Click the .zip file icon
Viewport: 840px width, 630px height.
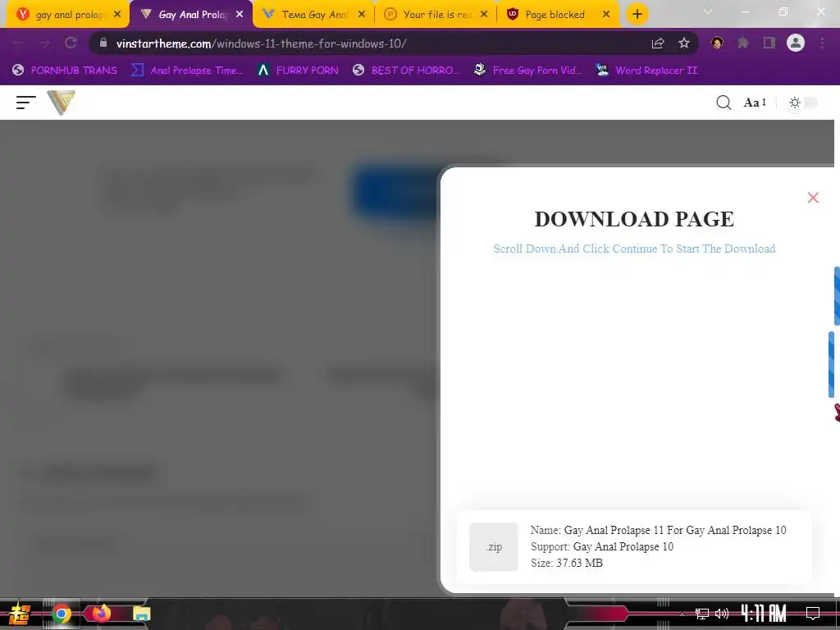(494, 547)
